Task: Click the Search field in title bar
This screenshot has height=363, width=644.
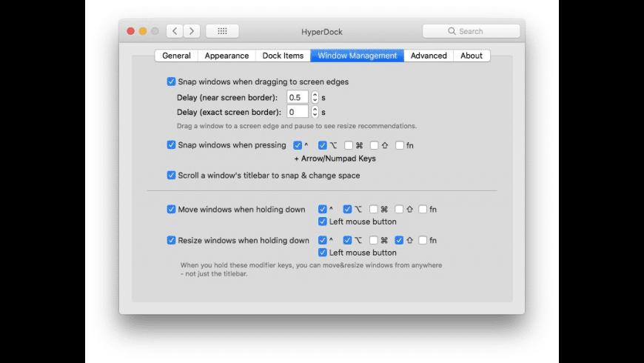Action: click(471, 31)
